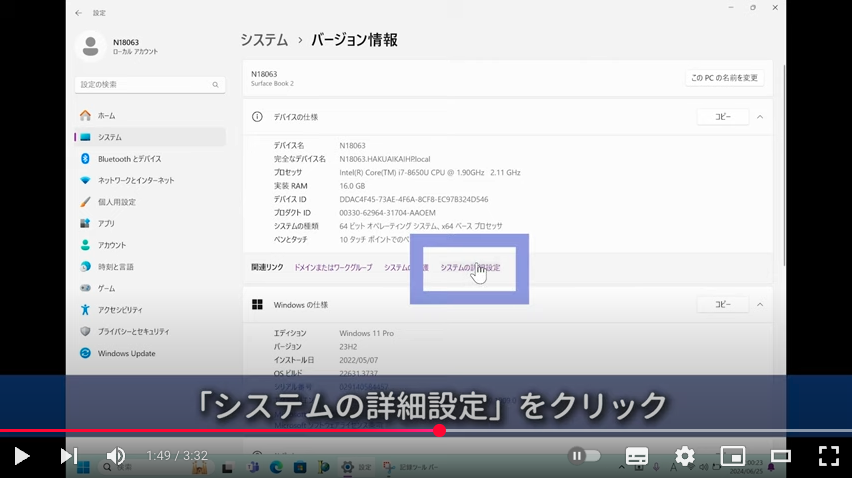Click the デバイス ID value DDAC4F45
The width and height of the screenshot is (852, 478).
pyautogui.click(x=414, y=199)
